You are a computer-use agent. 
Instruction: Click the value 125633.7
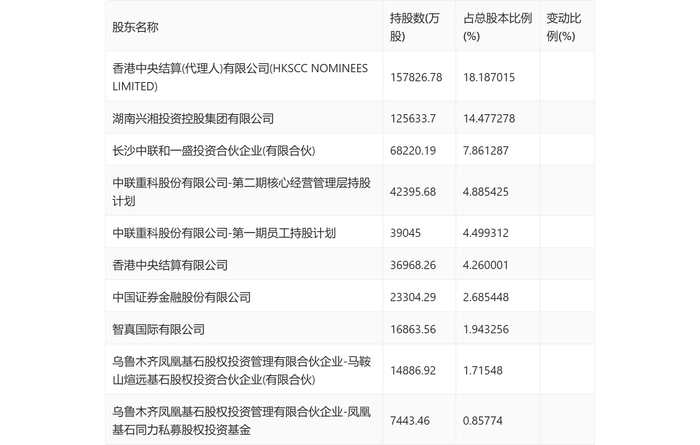point(413,118)
